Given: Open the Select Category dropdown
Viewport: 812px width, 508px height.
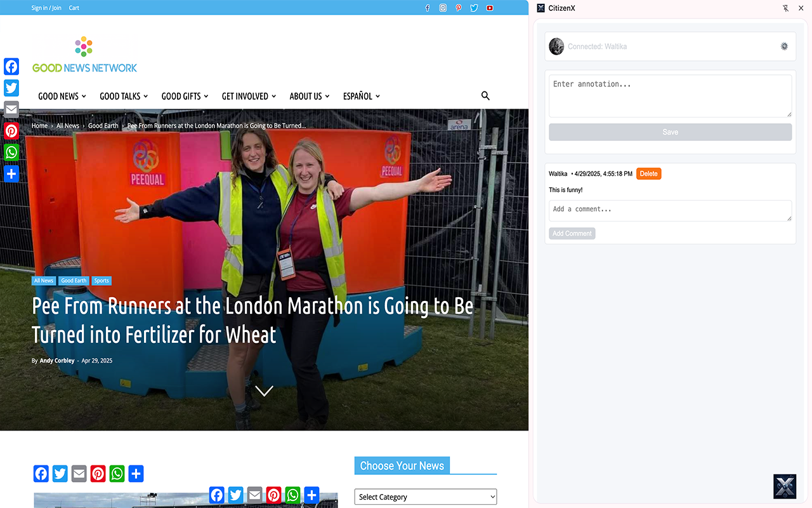Looking at the screenshot, I should 426,497.
